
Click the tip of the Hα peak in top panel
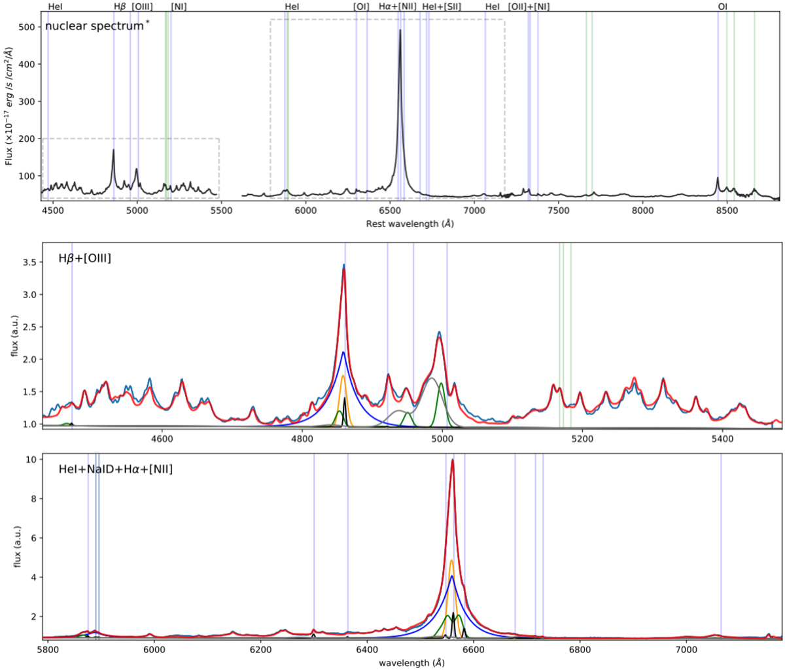[x=400, y=30]
